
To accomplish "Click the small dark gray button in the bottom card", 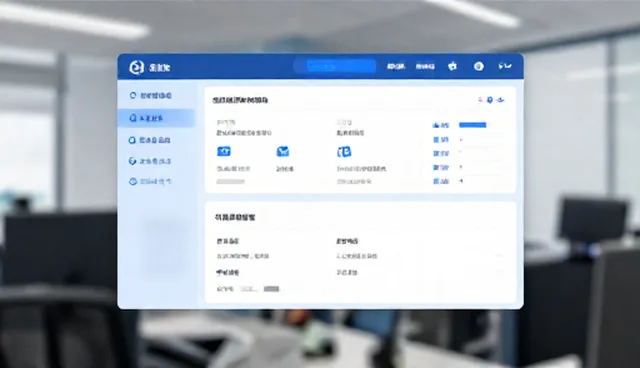I will point(271,289).
